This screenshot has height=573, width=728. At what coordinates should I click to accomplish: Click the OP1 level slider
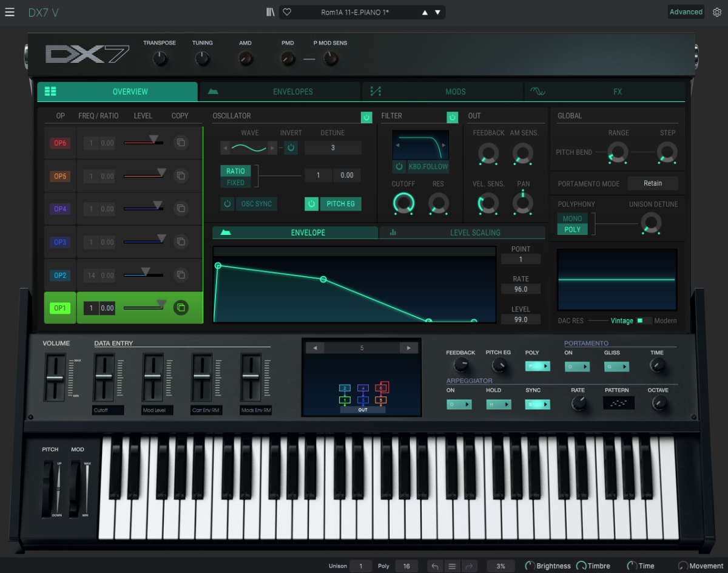tap(144, 308)
